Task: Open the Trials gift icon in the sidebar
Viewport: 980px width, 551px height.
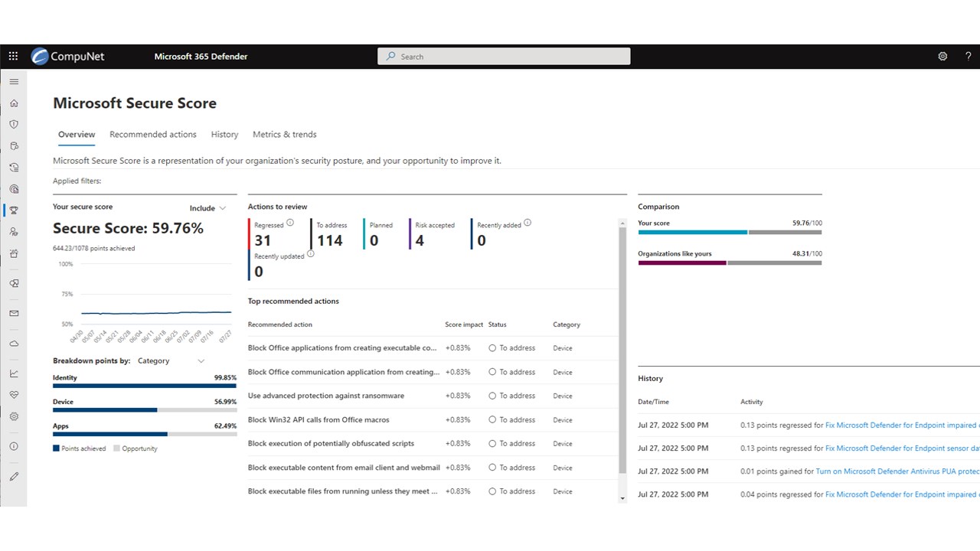Action: (14, 253)
